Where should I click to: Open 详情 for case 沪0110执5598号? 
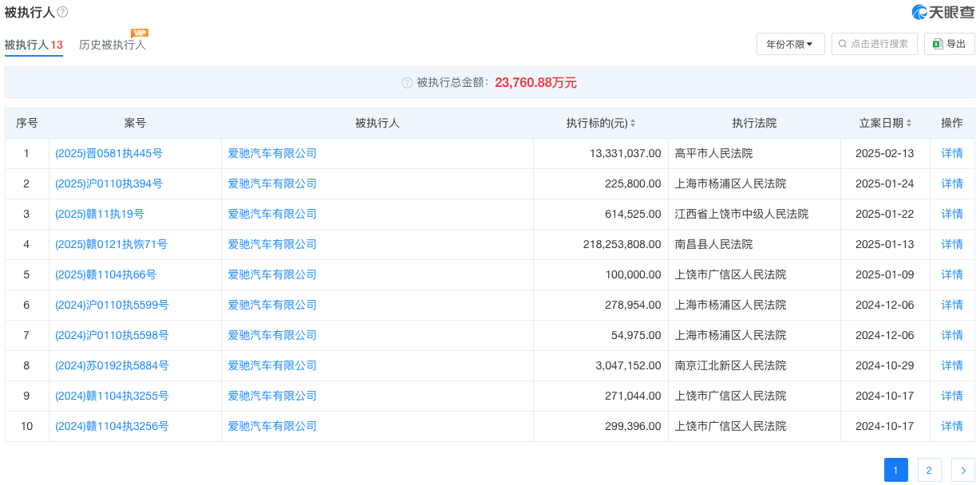click(952, 335)
